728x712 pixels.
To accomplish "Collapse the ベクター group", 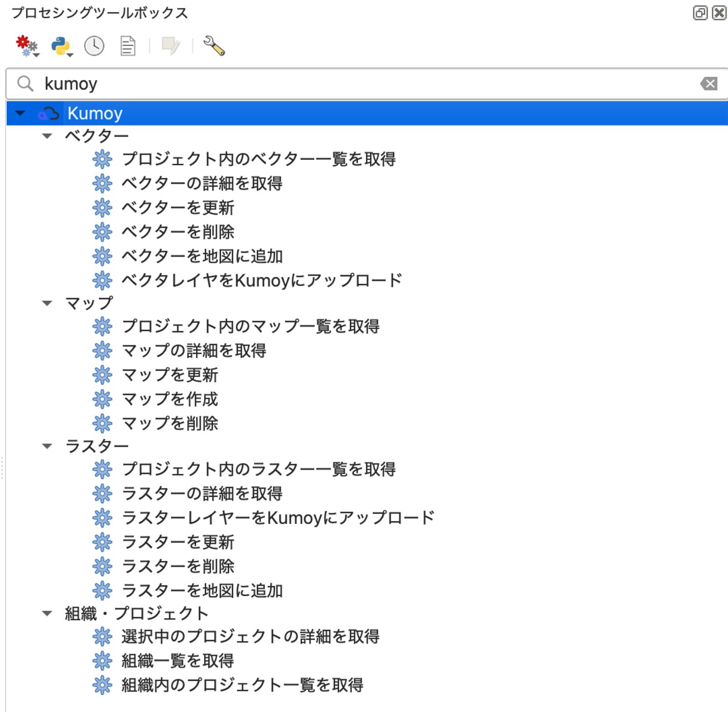I will pos(47,136).
